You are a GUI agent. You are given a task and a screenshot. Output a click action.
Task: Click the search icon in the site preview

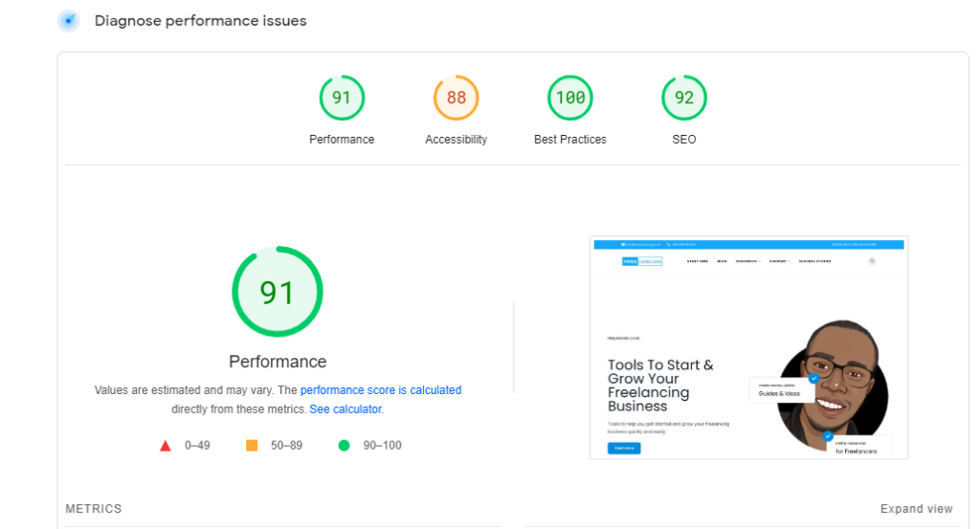[x=872, y=260]
